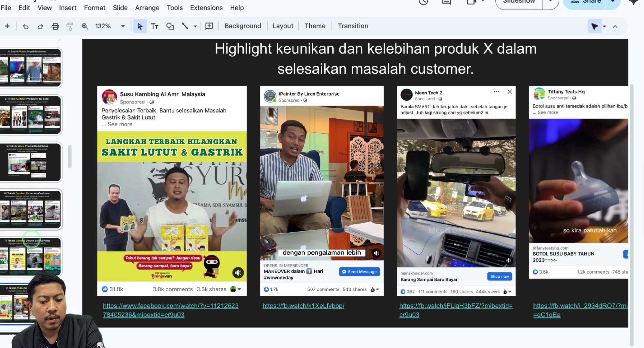Click Shop now on Meen Tech ad

(x=500, y=276)
